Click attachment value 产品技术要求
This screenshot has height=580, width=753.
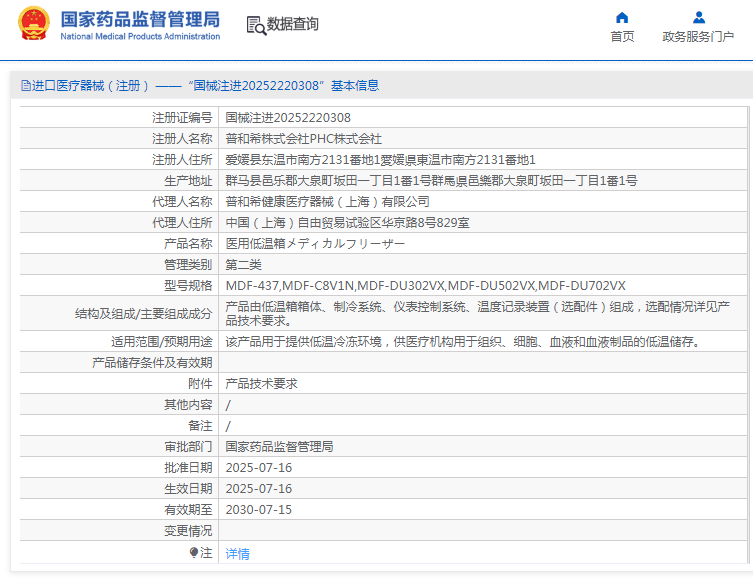(261, 384)
